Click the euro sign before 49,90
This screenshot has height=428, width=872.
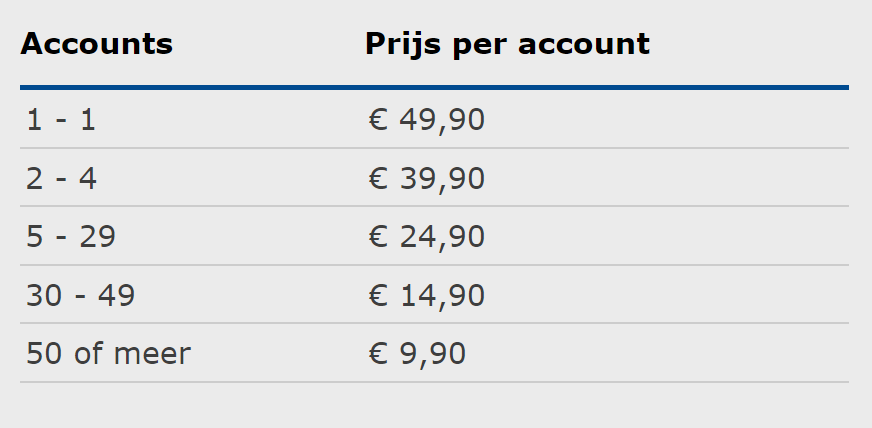(x=378, y=120)
